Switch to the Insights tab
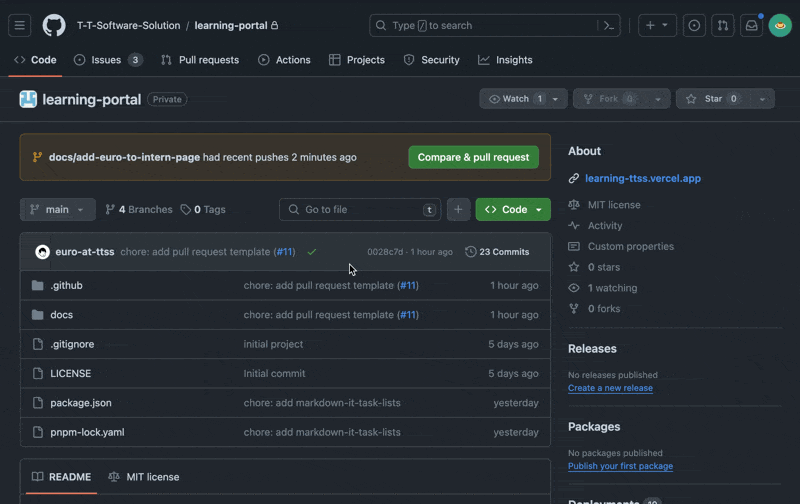 click(x=505, y=60)
